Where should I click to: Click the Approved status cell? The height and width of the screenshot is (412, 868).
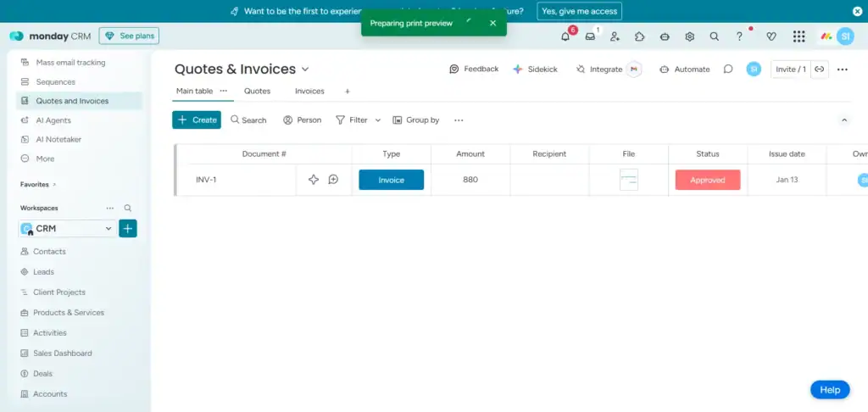point(708,180)
